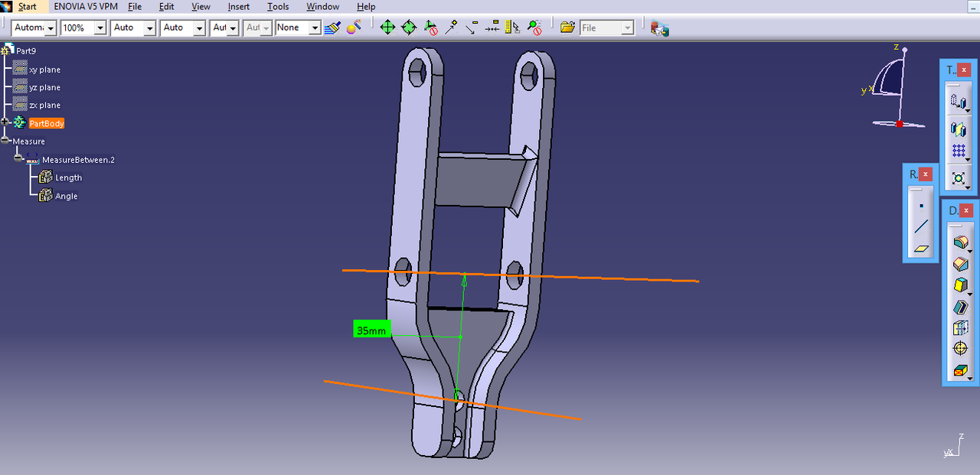Click the dashed arrow dimension icon
Viewport: 980px width, 475px height.
point(492,28)
